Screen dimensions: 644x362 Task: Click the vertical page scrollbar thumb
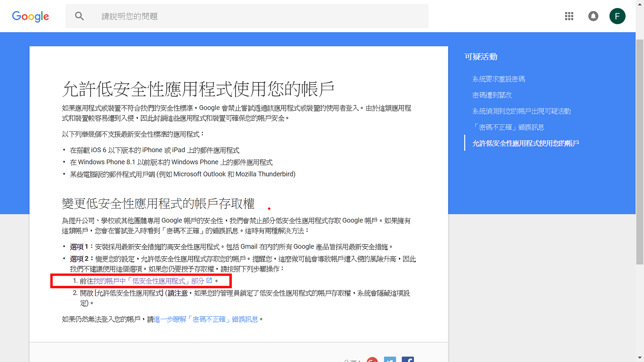pyautogui.click(x=639, y=151)
